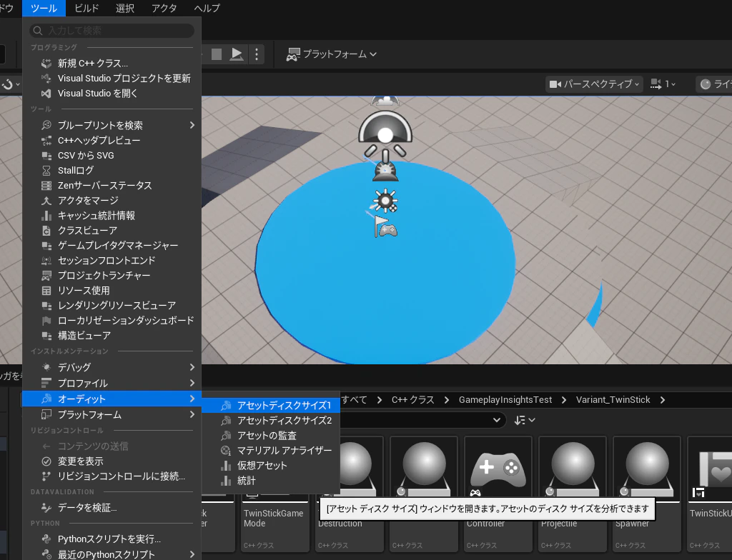This screenshot has width=732, height=560.
Task: Click the Pythonスクリプトを実行 icon
Action: [46, 539]
